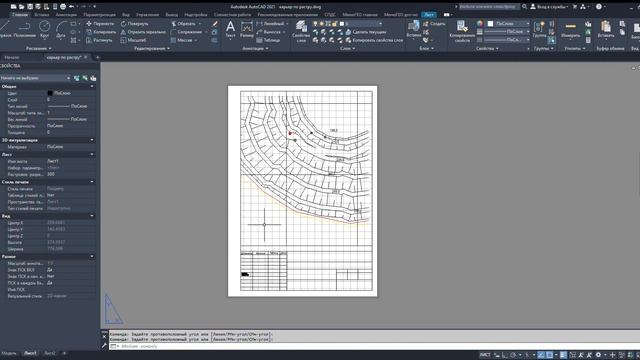Open the status bar workspace gear settings
The width and height of the screenshot is (640, 360).
[x=598, y=355]
